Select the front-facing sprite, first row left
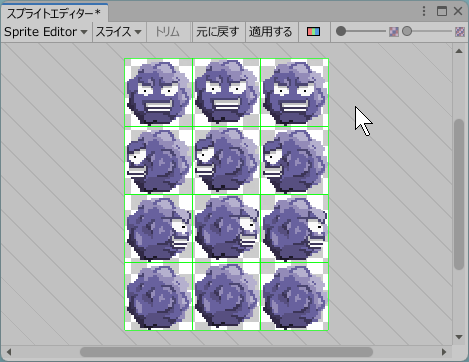 tap(158, 92)
